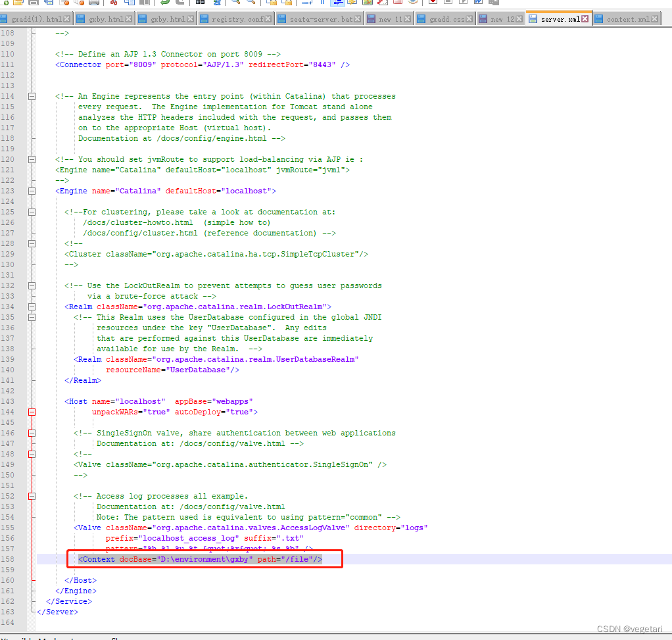Collapse the clustering comment fold at line 125
Viewport: 672px width, 640px height.
coord(32,212)
